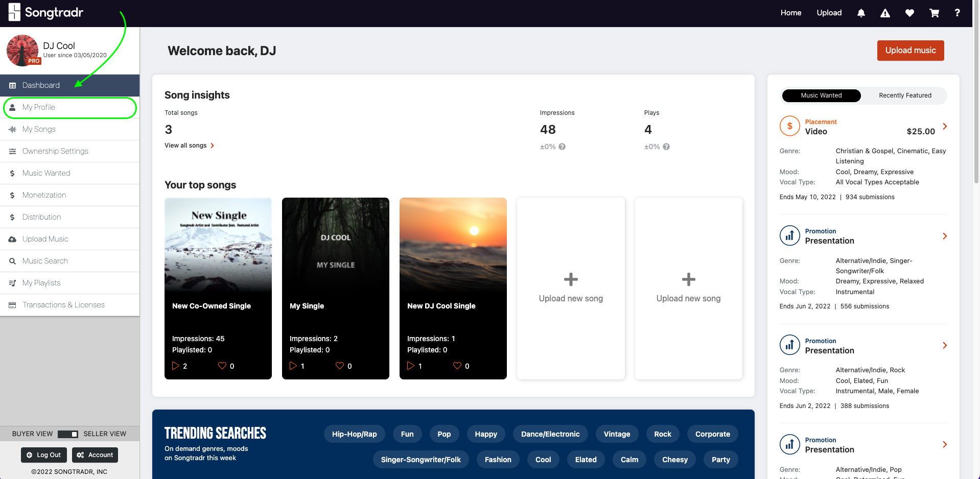
Task: Expand Placement Video $25.00 chevron
Action: click(x=945, y=126)
